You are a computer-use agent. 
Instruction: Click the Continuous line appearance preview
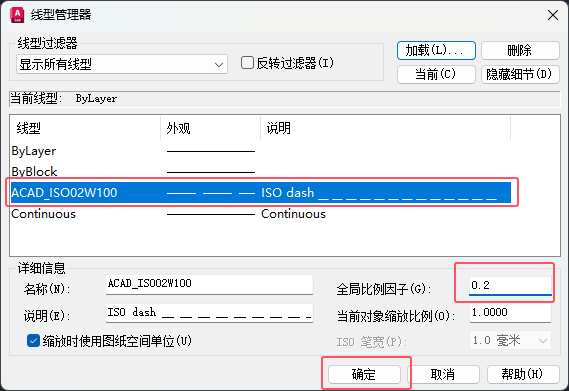tap(211, 215)
